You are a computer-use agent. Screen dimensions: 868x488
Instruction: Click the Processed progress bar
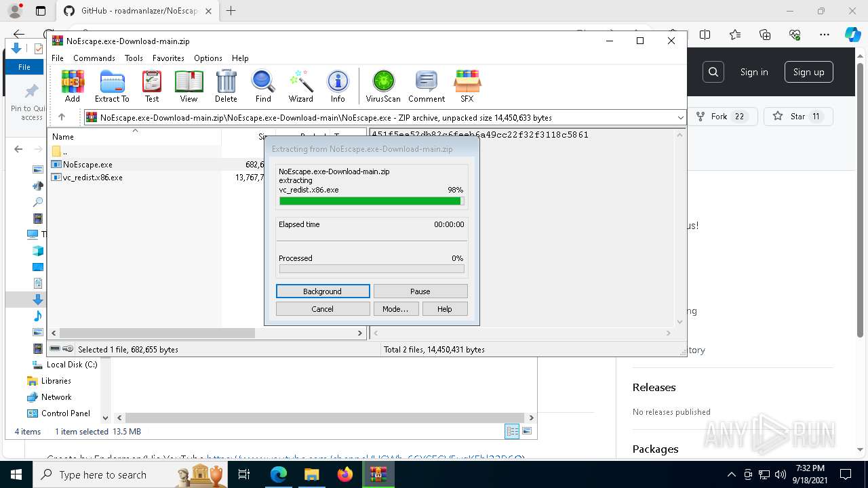coord(372,269)
